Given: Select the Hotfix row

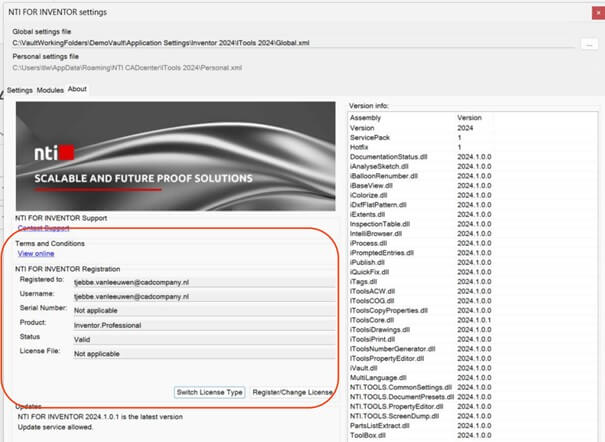Looking at the screenshot, I should tap(473, 147).
